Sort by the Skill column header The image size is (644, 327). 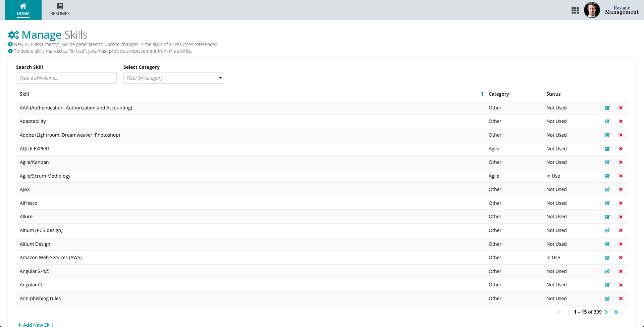24,94
